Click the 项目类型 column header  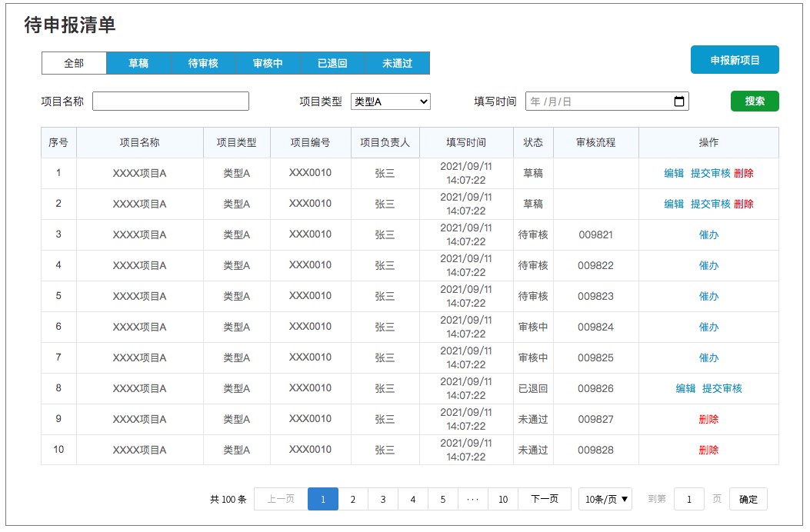tap(237, 142)
